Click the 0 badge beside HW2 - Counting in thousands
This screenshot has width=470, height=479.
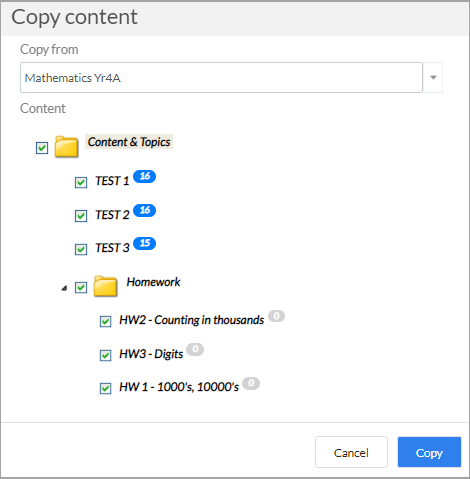point(276,316)
